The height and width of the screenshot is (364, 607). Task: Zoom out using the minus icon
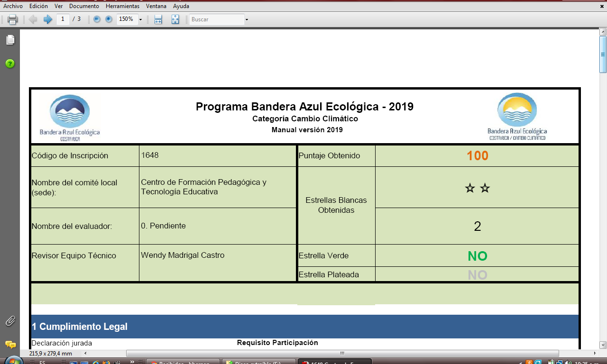tap(97, 19)
